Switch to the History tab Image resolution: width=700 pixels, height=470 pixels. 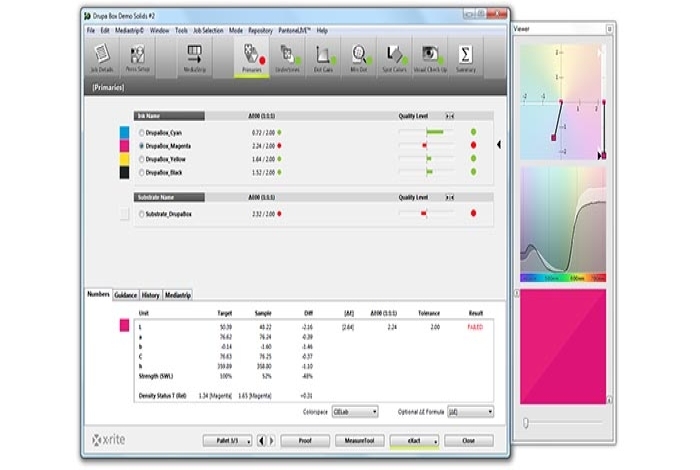pos(150,295)
